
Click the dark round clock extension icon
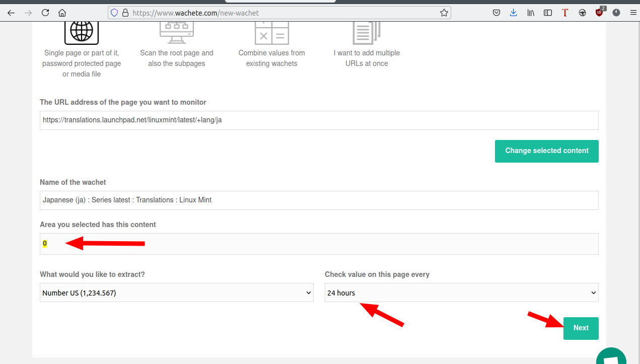pyautogui.click(x=616, y=13)
